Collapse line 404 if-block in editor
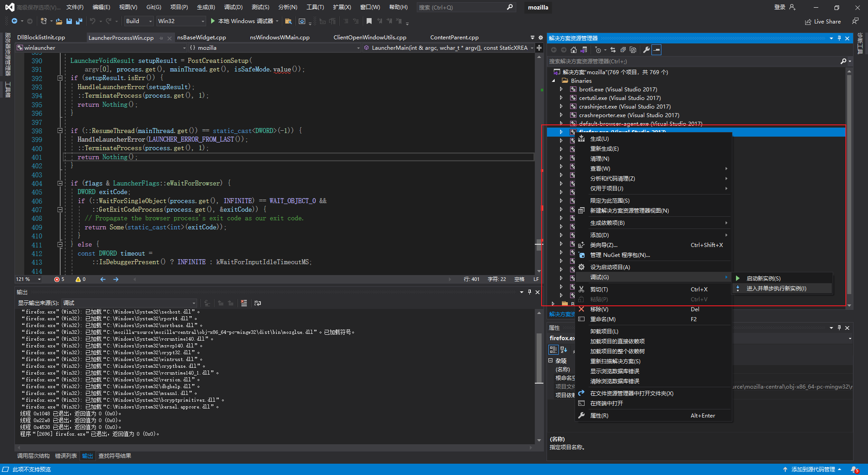The height and width of the screenshot is (475, 868). point(60,183)
